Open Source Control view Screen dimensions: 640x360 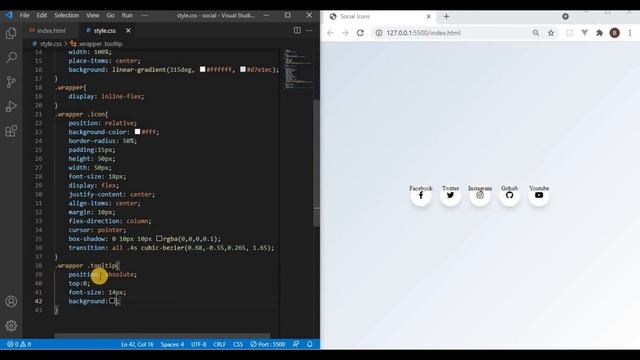click(x=11, y=82)
